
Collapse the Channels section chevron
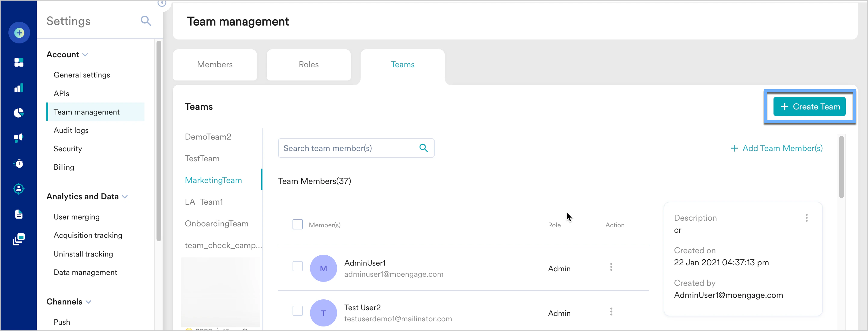tap(88, 302)
